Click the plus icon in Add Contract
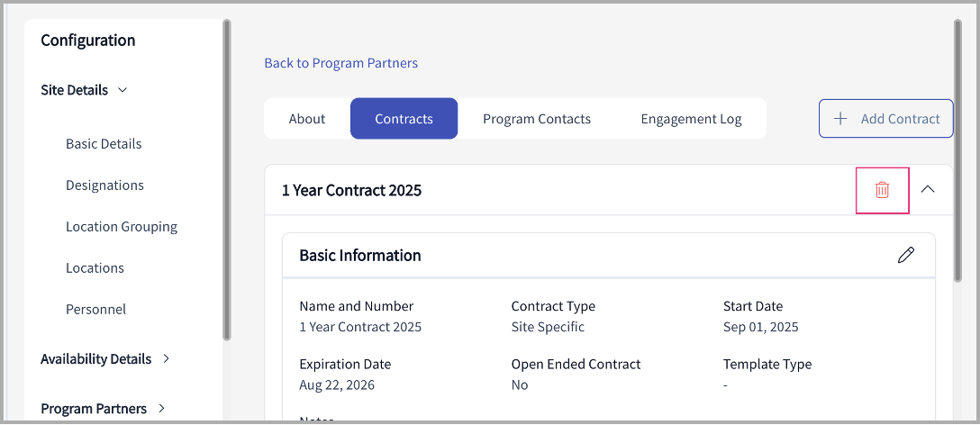Image resolution: width=980 pixels, height=425 pixels. (x=840, y=119)
